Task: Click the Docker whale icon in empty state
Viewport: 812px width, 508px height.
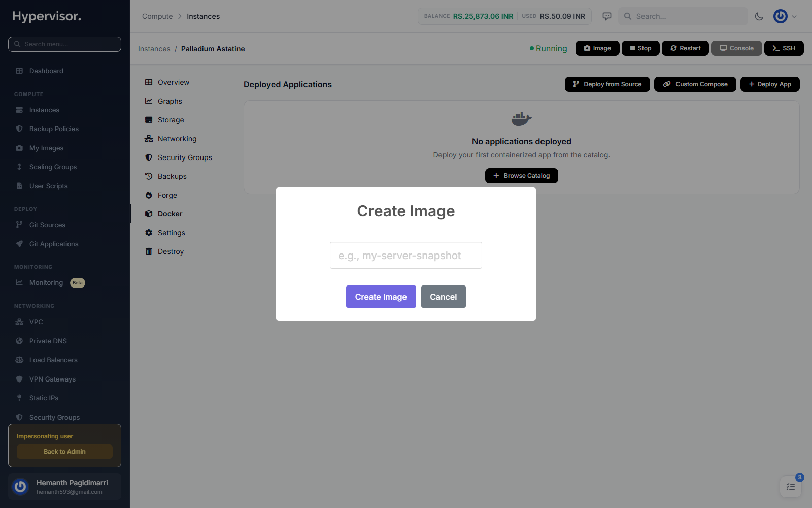Action: coord(521,119)
